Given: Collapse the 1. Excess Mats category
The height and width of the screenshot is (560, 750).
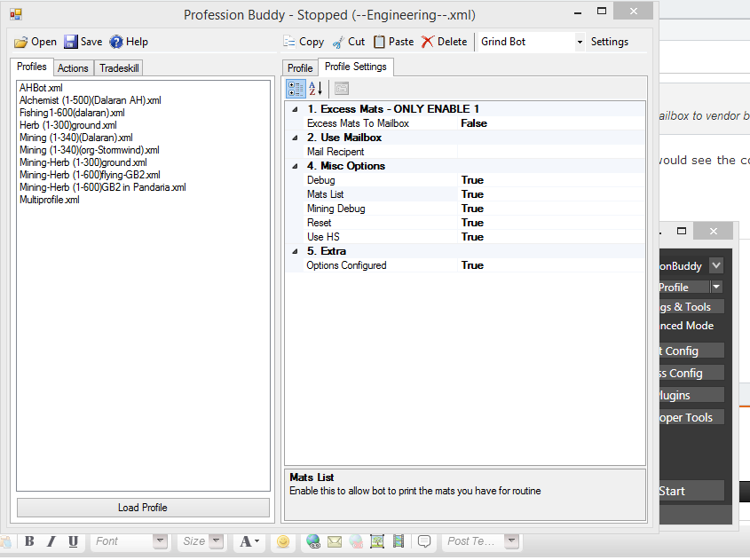Looking at the screenshot, I should click(296, 109).
